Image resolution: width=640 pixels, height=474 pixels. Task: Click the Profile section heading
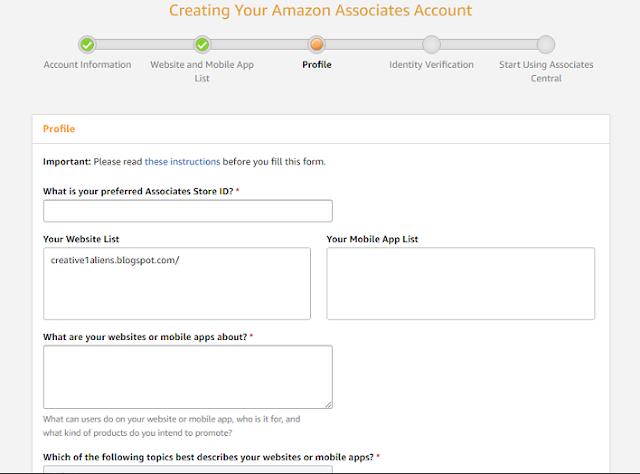[x=59, y=129]
